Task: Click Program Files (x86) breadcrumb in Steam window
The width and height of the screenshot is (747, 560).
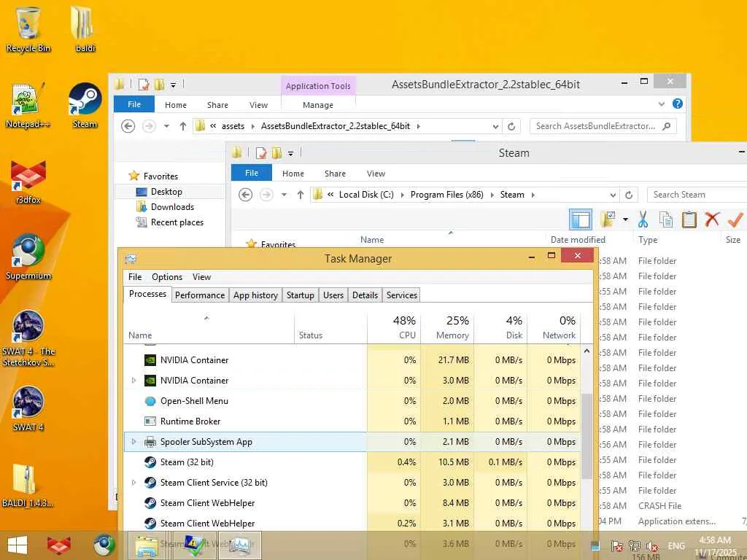Action: [447, 195]
